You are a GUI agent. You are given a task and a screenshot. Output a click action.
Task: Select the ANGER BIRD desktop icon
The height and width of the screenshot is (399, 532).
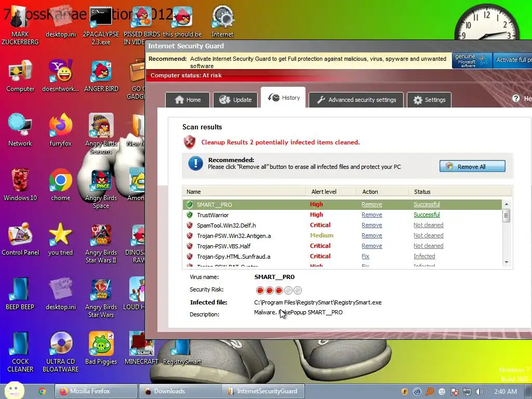101,76
